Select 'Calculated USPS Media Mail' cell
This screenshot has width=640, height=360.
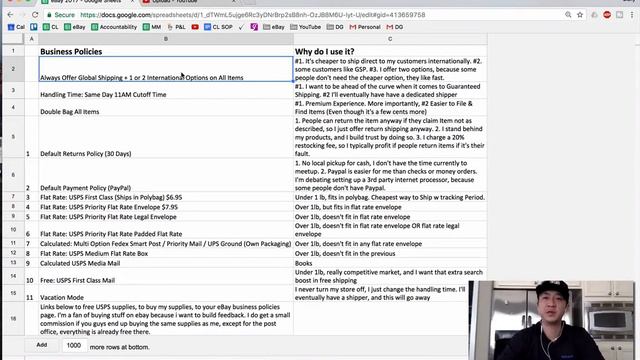click(166, 263)
